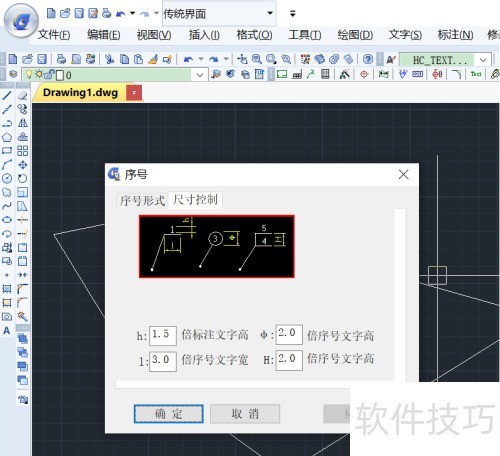The height and width of the screenshot is (456, 500).
Task: Switch to the 序号形式 tab
Action: tap(142, 200)
